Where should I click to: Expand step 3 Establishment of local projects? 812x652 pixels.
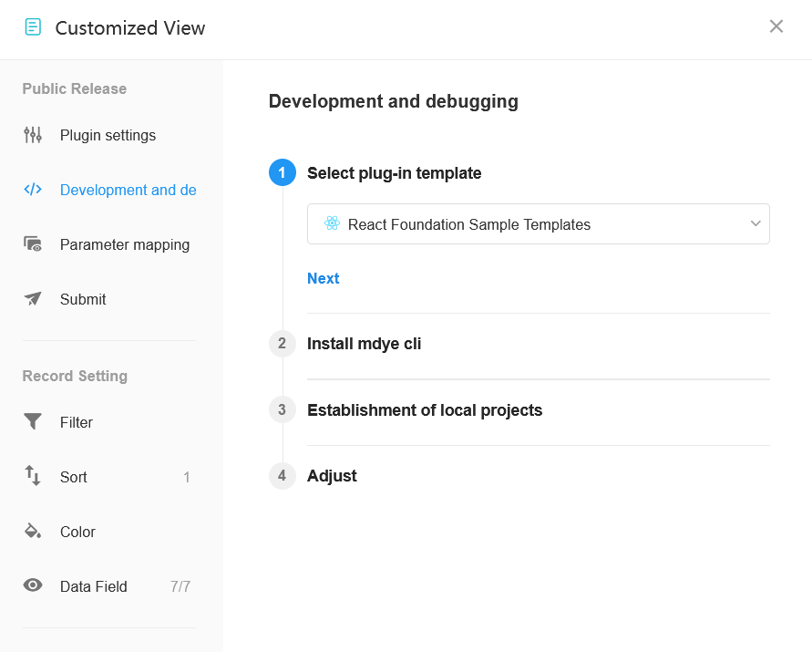tap(424, 410)
